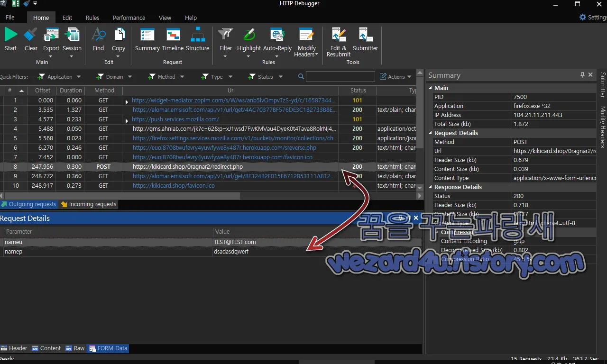This screenshot has width=607, height=364.
Task: Open the Modify Headers side tab
Action: pyautogui.click(x=603, y=127)
